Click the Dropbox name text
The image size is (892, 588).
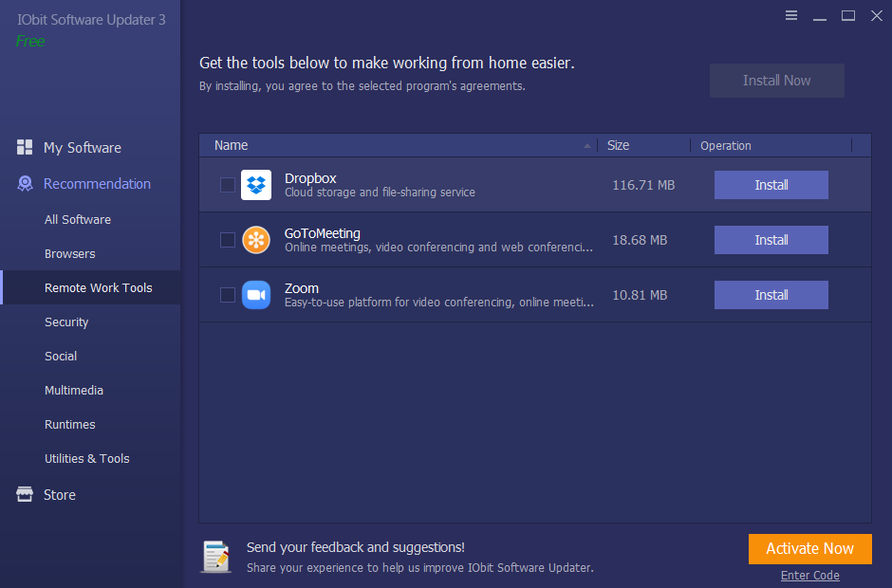[310, 178]
